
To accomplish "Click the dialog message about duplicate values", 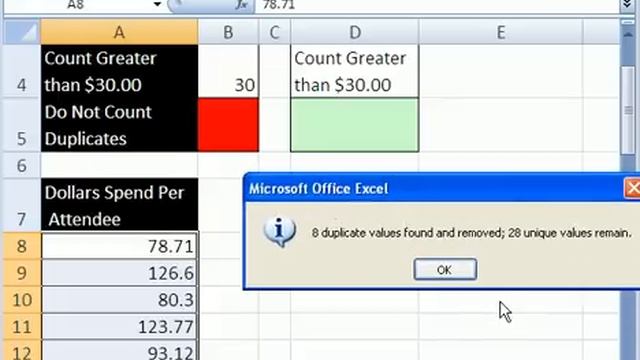I will click(x=471, y=233).
